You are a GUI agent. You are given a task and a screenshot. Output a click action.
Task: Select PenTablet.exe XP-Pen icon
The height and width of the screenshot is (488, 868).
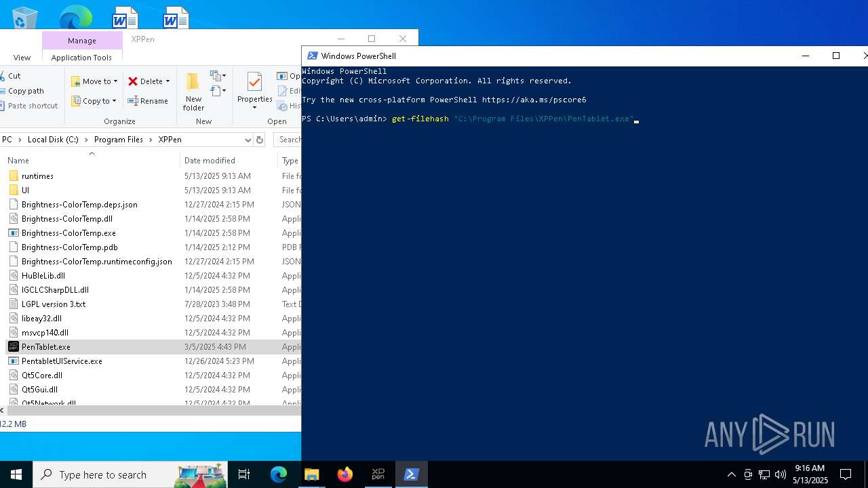click(14, 347)
